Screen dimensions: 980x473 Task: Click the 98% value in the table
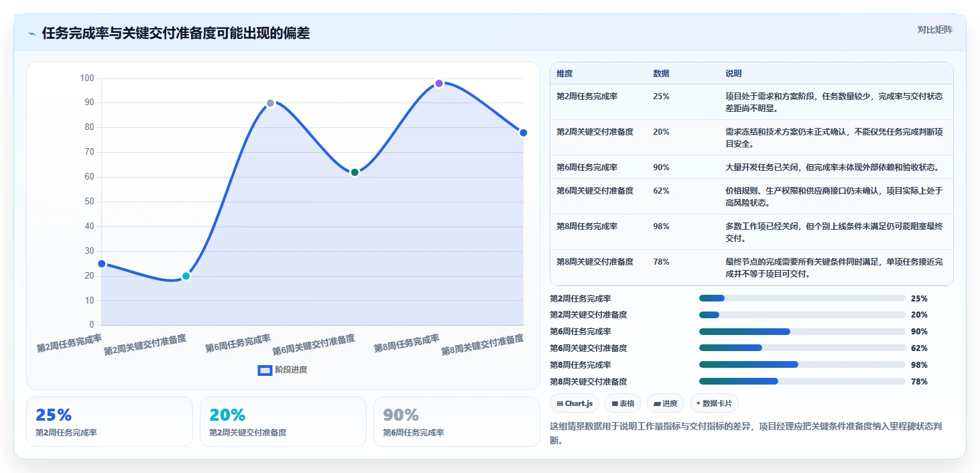click(661, 226)
